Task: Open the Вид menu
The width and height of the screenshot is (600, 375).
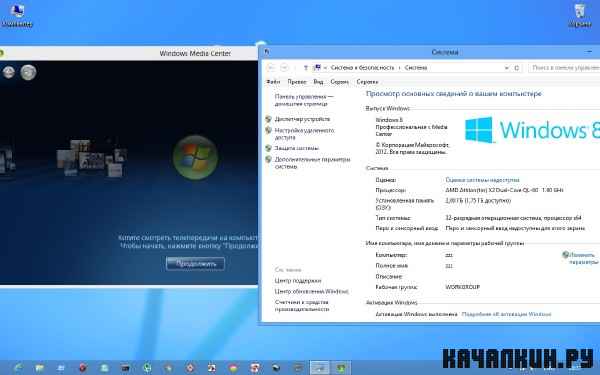Action: coord(318,82)
